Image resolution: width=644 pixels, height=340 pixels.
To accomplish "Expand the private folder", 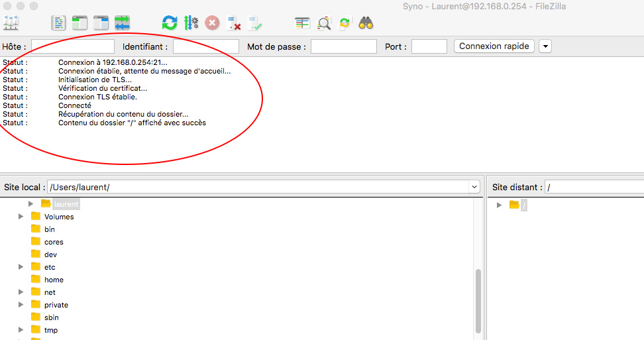I will coord(21,305).
